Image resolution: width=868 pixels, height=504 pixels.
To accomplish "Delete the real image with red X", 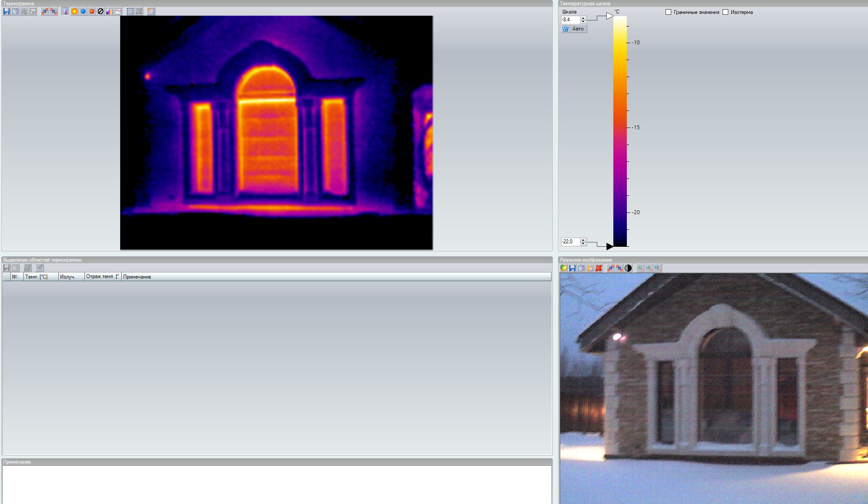I will point(599,268).
